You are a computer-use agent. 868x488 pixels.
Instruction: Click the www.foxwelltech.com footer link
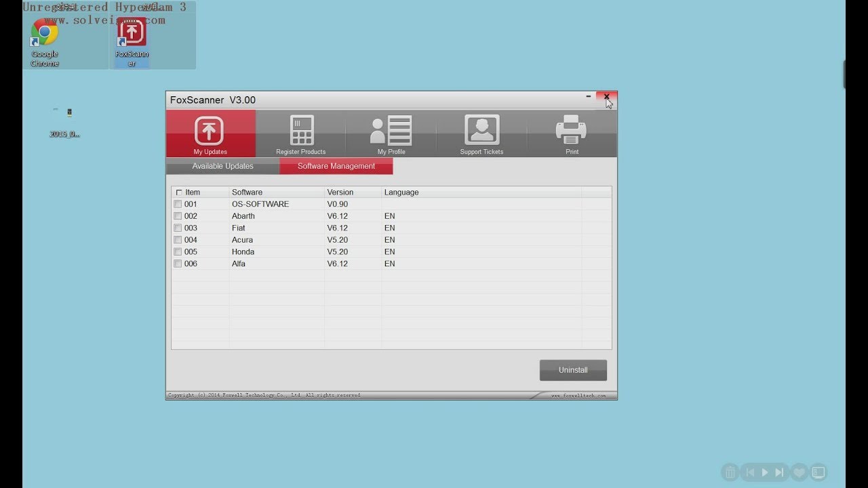[x=578, y=396]
